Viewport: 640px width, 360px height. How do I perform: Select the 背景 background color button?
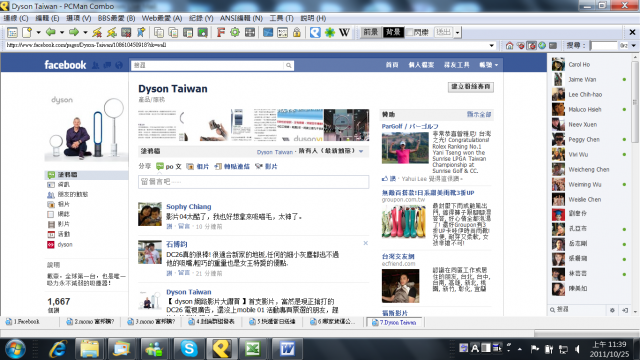click(x=393, y=32)
